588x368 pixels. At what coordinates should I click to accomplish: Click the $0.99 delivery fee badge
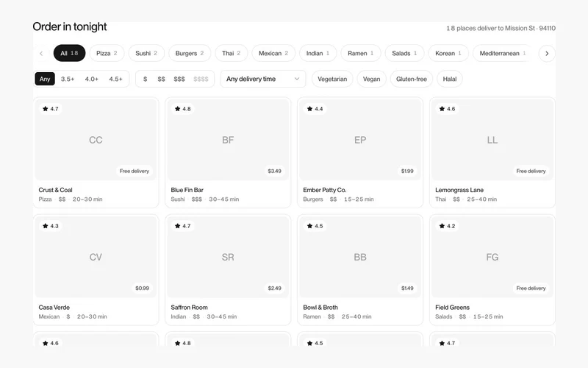[x=142, y=288]
